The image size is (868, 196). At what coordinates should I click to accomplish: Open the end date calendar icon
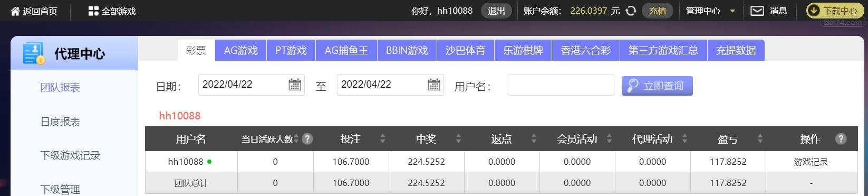tap(434, 85)
